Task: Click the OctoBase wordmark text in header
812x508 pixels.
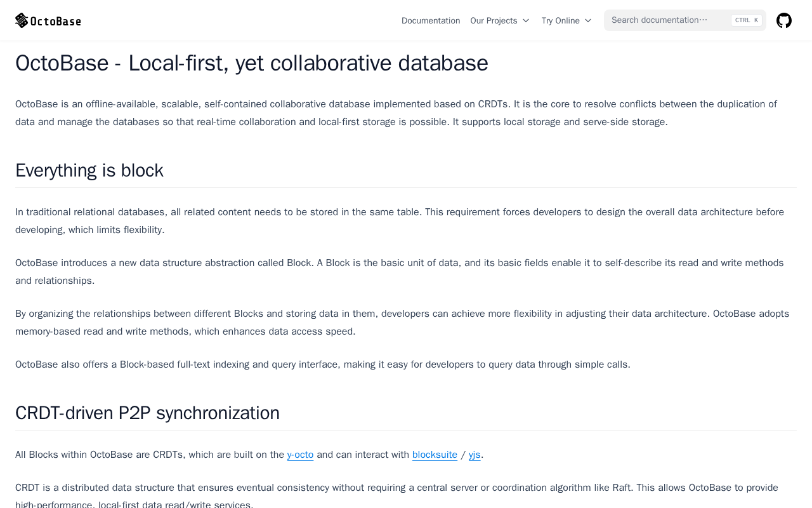Action: click(56, 21)
